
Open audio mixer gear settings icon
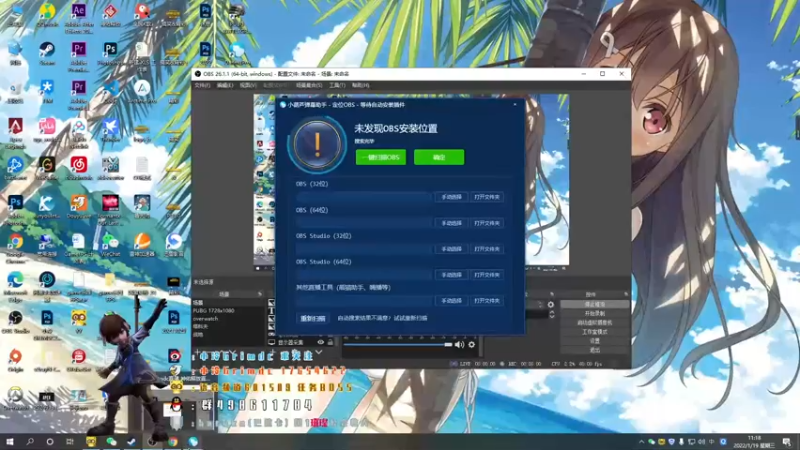click(471, 345)
